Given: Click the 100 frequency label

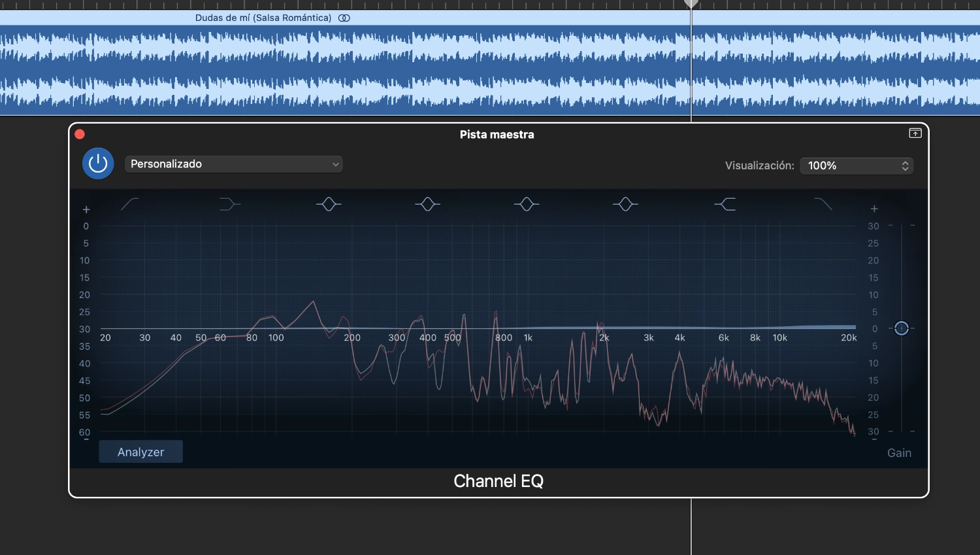Looking at the screenshot, I should click(276, 338).
